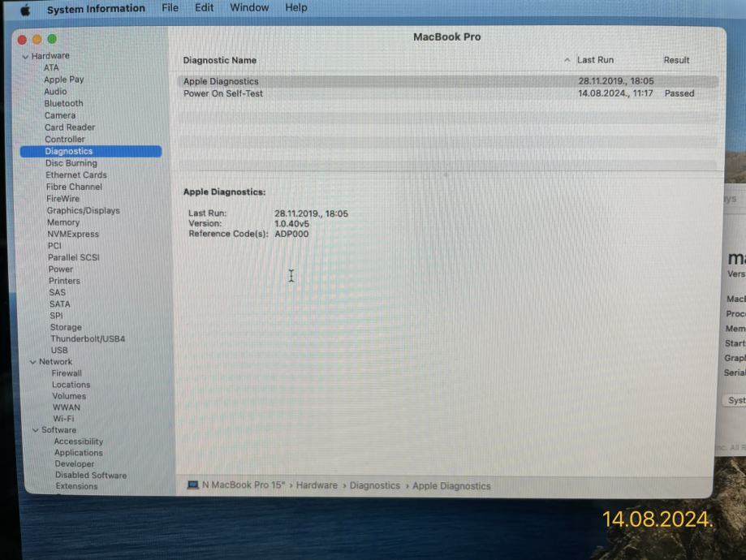Viewport: 746px width, 560px height.
Task: Click the Last Run sort arrow indicator
Action: point(567,60)
